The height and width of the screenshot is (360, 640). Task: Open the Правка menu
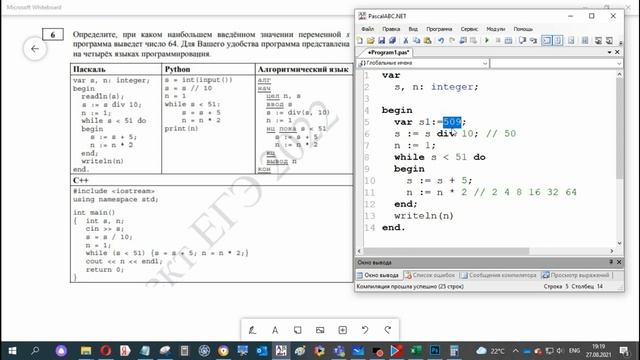coord(391,29)
